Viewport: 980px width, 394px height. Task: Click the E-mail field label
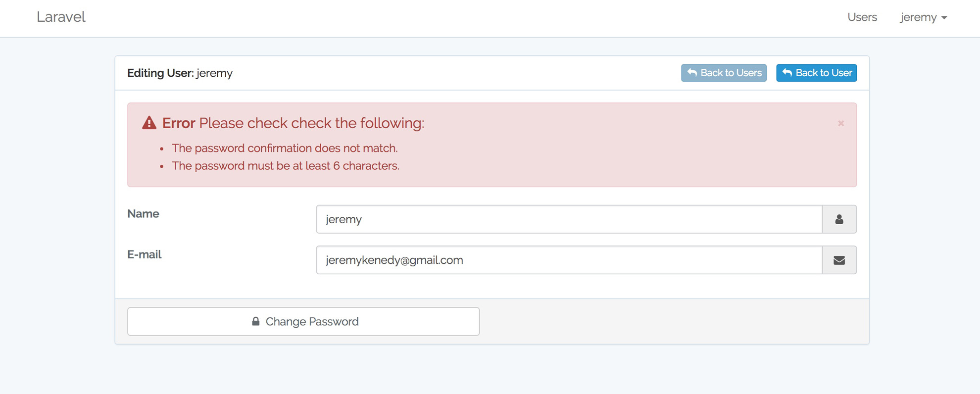point(144,254)
